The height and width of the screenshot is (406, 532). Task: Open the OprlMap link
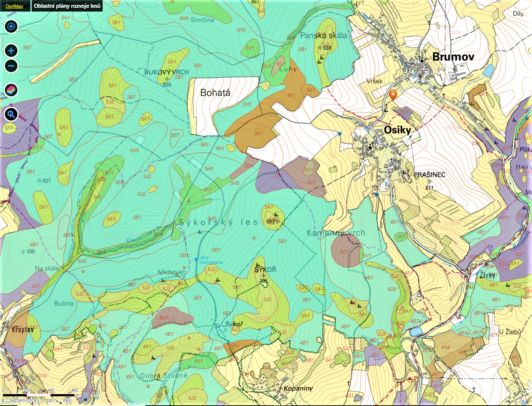14,6
